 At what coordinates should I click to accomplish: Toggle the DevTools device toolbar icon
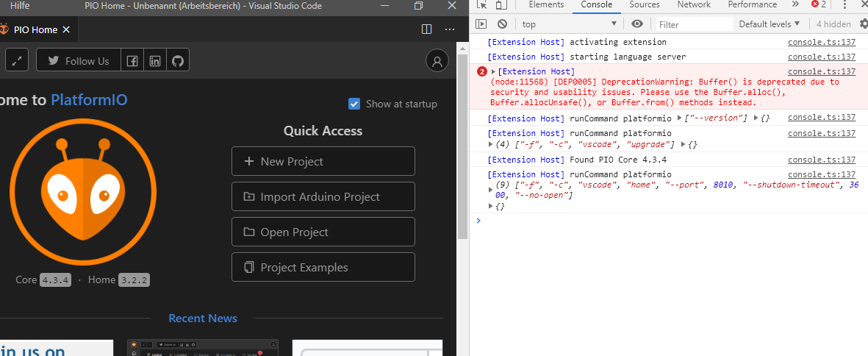[501, 4]
